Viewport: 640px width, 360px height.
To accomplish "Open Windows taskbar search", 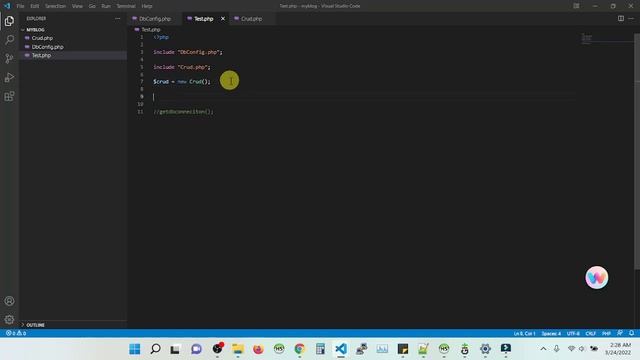I will 155,349.
